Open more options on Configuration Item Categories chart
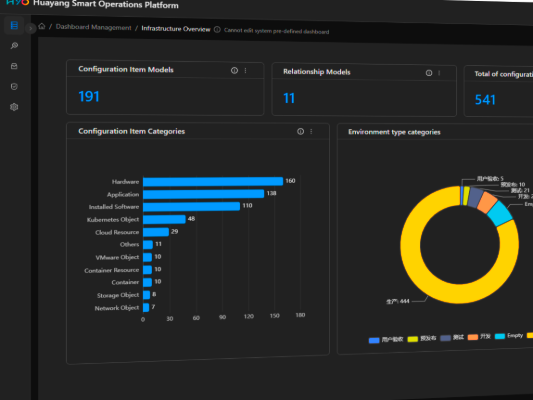 point(311,131)
